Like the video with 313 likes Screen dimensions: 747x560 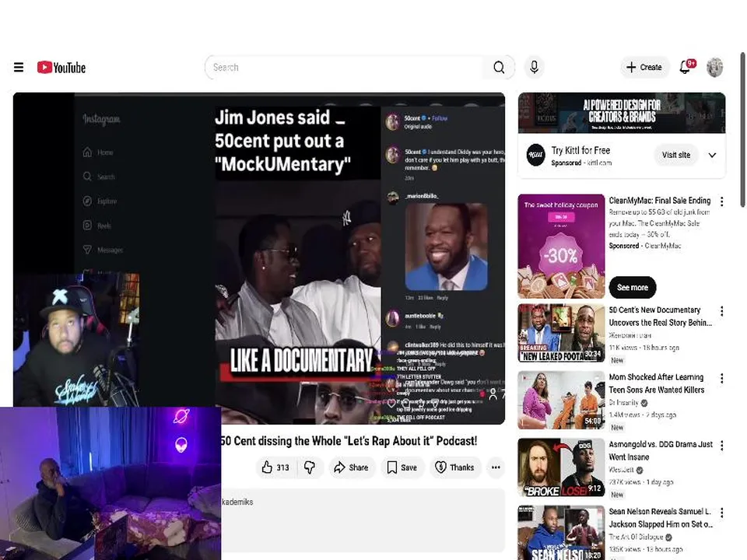[x=275, y=467]
